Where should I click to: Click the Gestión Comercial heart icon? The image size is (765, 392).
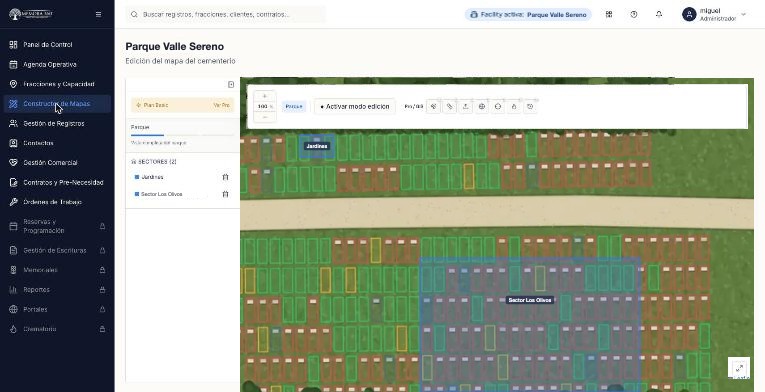(13, 163)
